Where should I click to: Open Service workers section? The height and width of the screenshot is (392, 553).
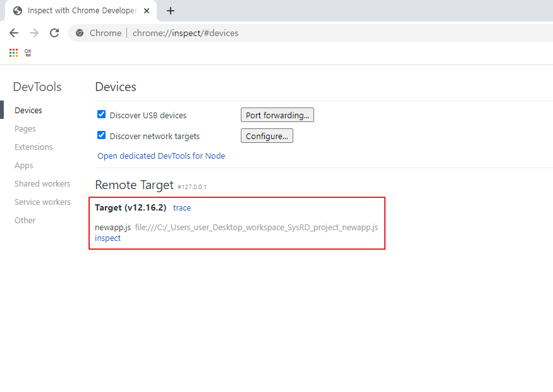pos(43,202)
